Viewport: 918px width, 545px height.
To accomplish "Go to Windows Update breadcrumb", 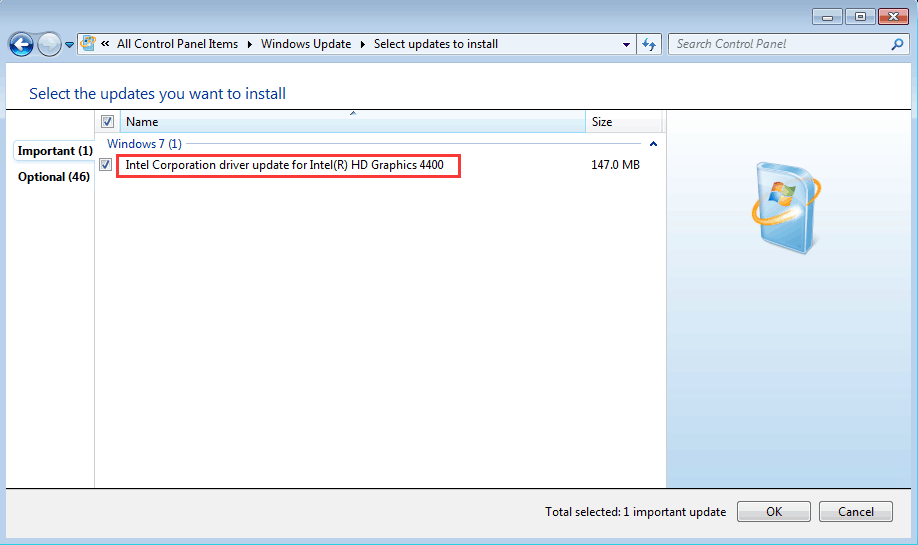I will pos(306,44).
